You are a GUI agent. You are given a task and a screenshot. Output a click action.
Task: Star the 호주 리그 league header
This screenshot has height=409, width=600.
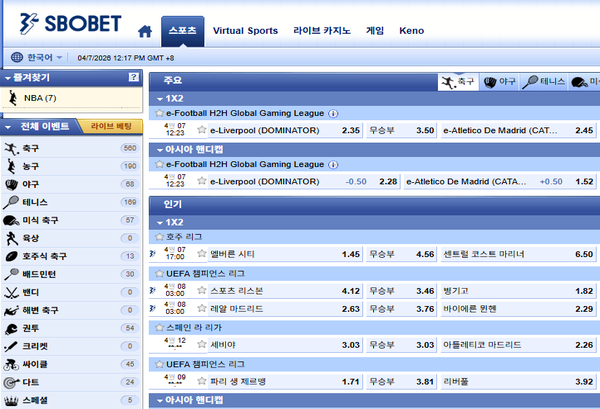[x=158, y=237]
